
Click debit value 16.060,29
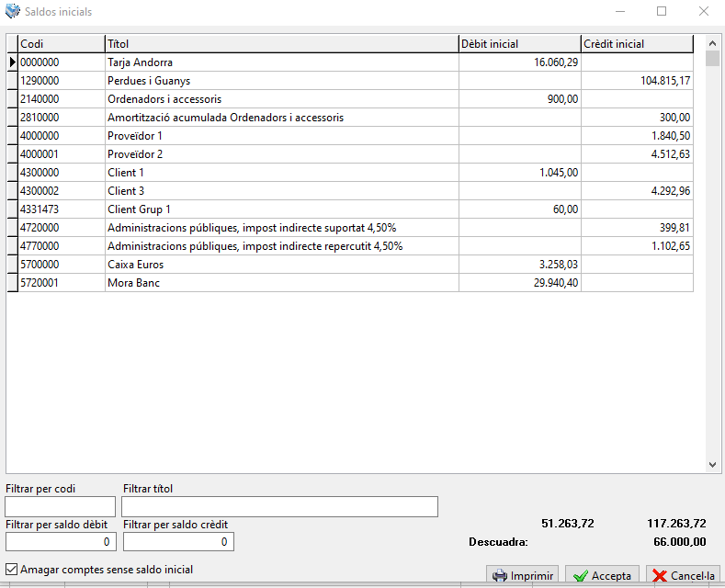(556, 62)
